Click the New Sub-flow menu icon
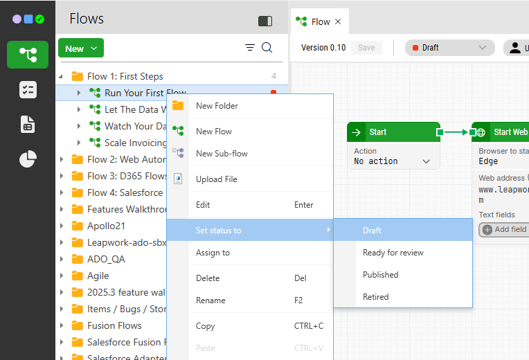Viewport: 529px width, 360px height. (x=178, y=153)
